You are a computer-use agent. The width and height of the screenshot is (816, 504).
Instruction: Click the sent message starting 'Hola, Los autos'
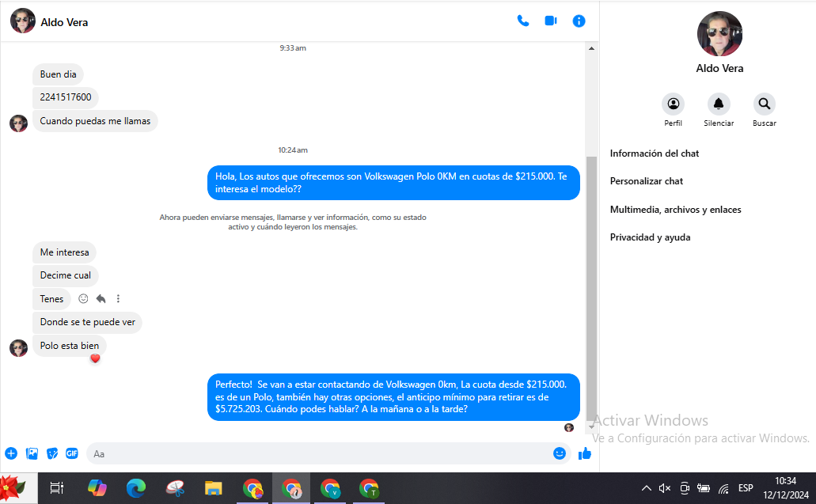393,183
